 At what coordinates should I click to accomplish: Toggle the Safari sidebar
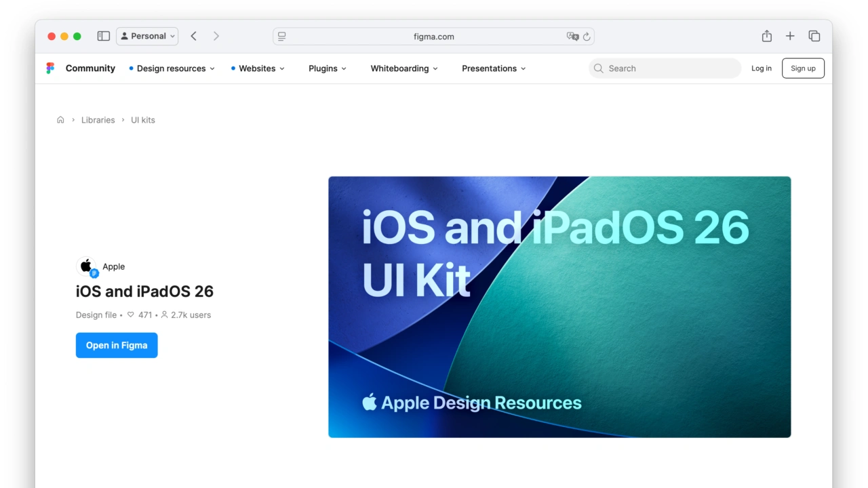pyautogui.click(x=104, y=37)
